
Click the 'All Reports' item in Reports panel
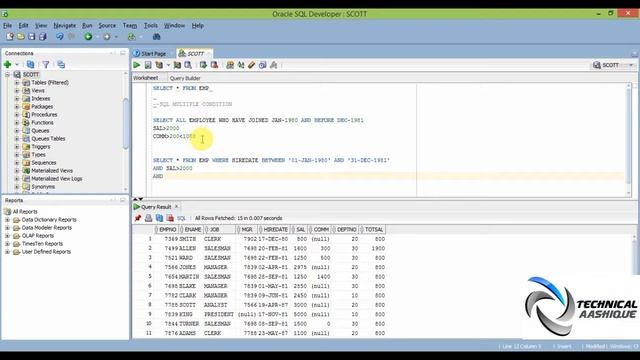(x=25, y=211)
